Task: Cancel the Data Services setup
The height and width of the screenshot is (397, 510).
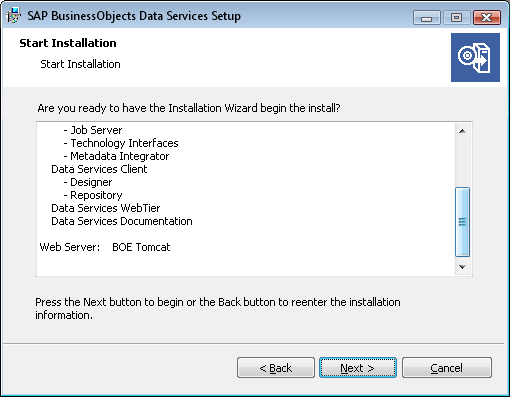Action: pos(447,368)
